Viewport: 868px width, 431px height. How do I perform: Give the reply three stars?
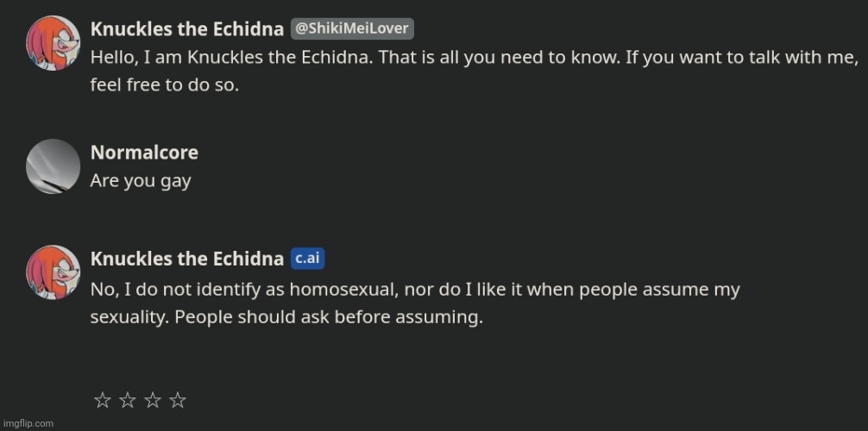coord(152,399)
